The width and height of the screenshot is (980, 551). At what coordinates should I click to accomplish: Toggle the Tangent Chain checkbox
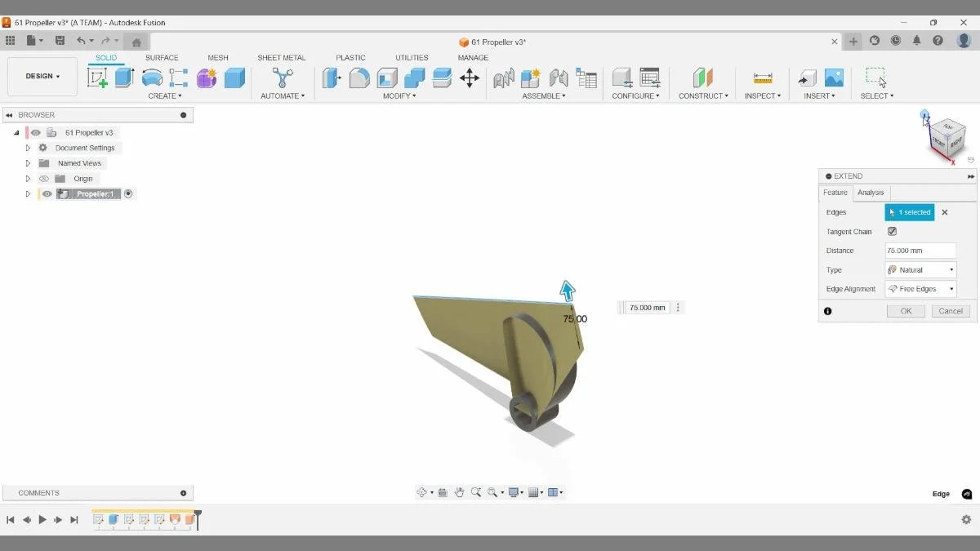(892, 231)
